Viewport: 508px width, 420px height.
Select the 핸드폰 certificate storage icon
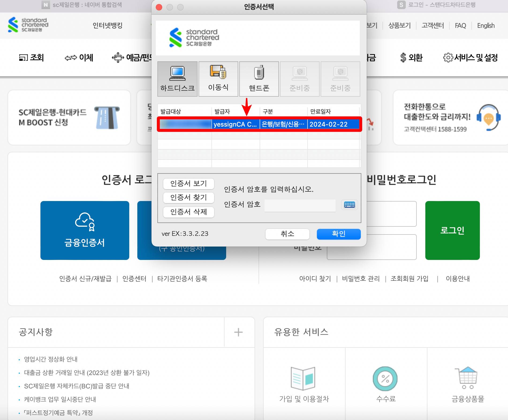pyautogui.click(x=259, y=78)
